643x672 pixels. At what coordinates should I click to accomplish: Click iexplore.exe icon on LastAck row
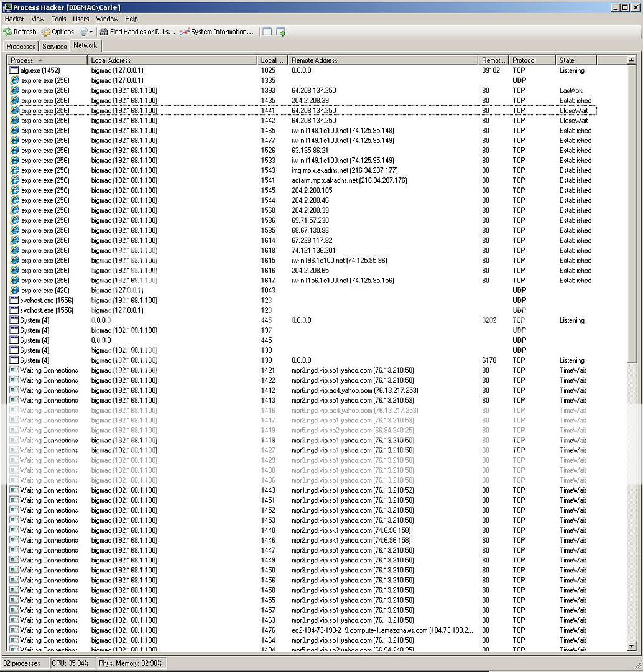(14, 90)
